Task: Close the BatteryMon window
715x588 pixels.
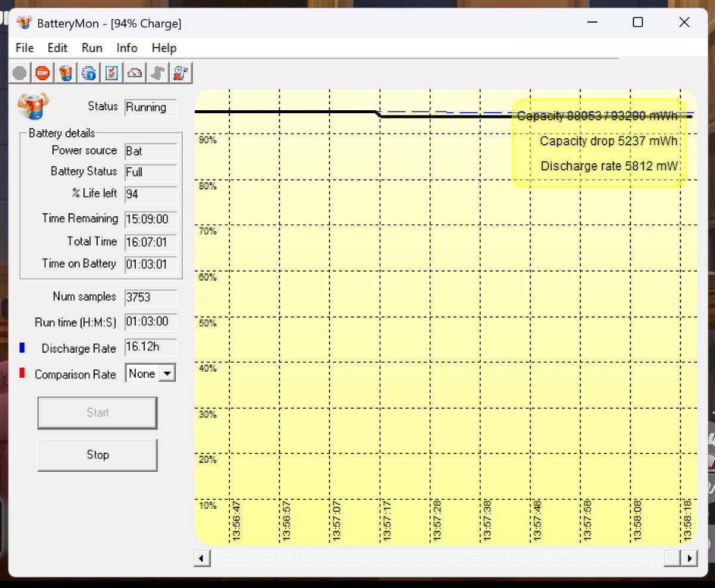Action: click(x=684, y=23)
